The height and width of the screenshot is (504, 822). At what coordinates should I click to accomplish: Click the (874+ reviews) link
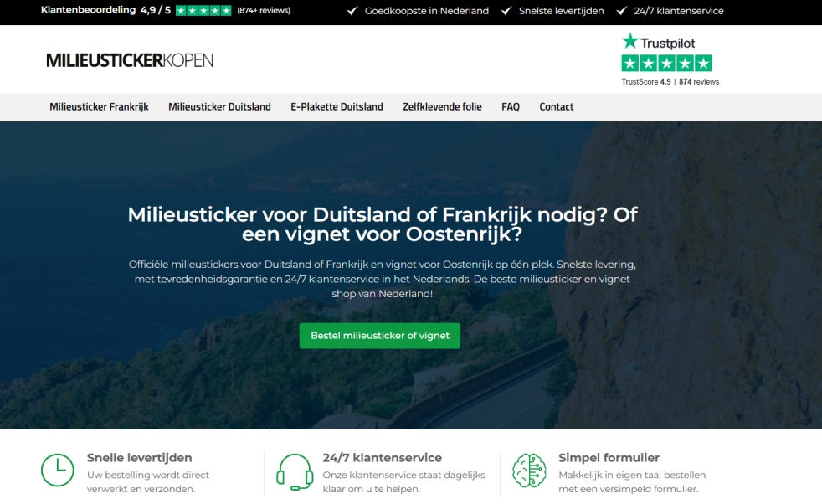coord(264,11)
